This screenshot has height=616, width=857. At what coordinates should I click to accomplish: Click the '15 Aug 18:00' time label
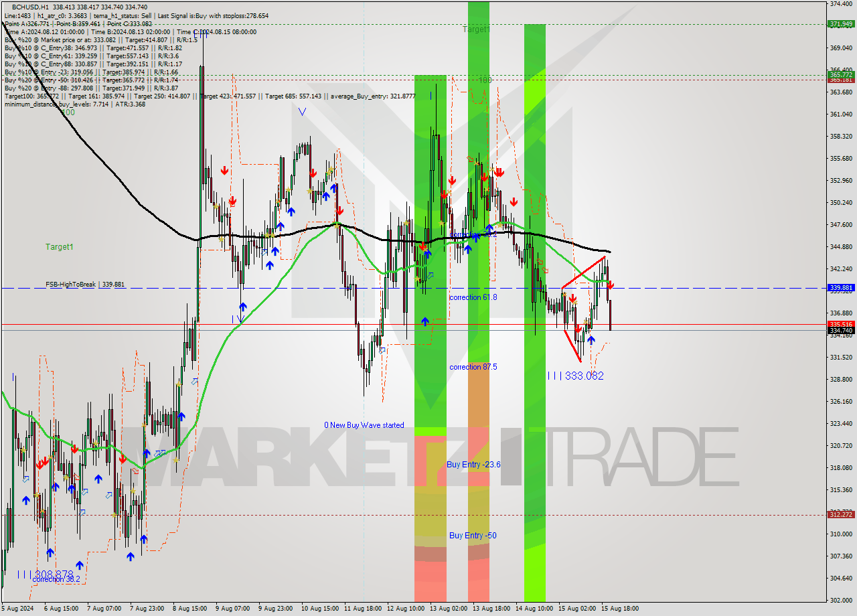point(620,609)
